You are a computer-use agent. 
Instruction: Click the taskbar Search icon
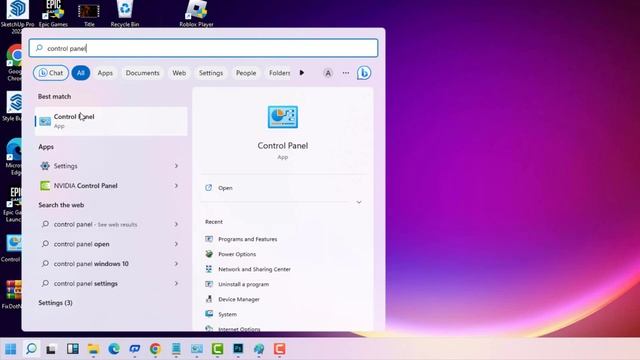tap(31, 349)
